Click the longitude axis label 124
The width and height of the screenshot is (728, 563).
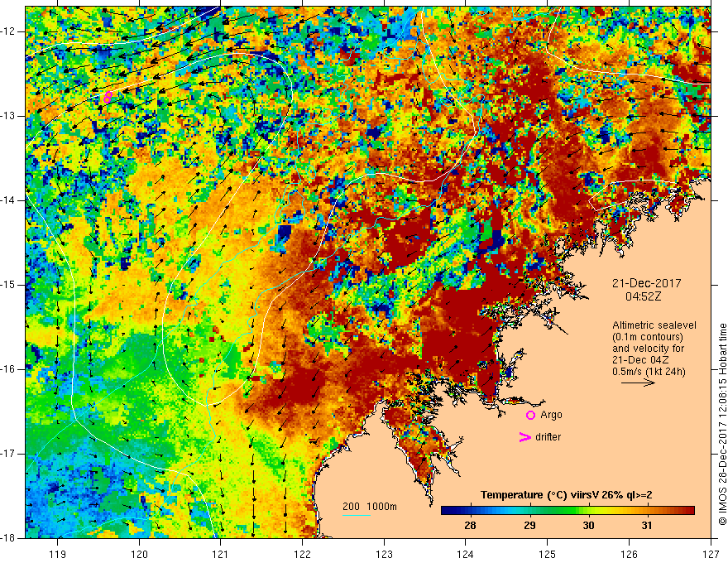tap(465, 554)
